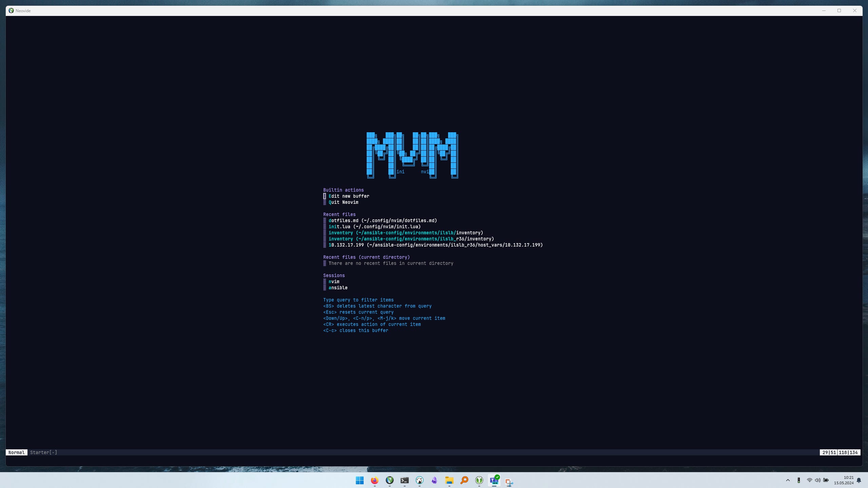Open host_vars file 10.132.17.199
This screenshot has height=488, width=868.
[436, 245]
